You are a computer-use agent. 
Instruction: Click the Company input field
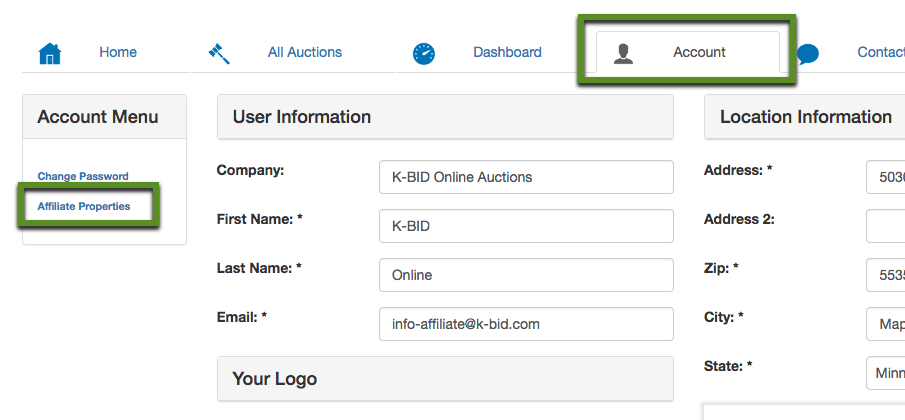526,177
